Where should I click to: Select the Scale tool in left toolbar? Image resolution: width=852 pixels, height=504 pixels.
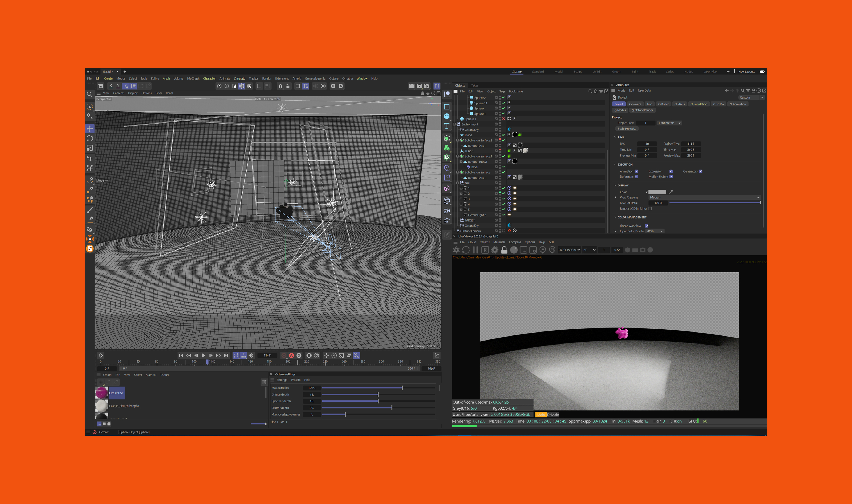click(90, 148)
